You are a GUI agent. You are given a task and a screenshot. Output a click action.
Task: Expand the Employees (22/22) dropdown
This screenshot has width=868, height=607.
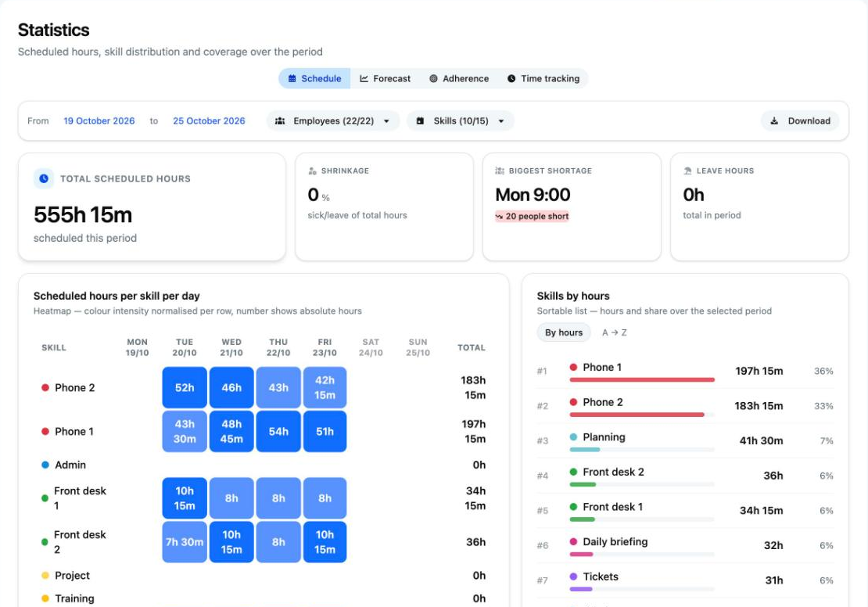coord(332,120)
